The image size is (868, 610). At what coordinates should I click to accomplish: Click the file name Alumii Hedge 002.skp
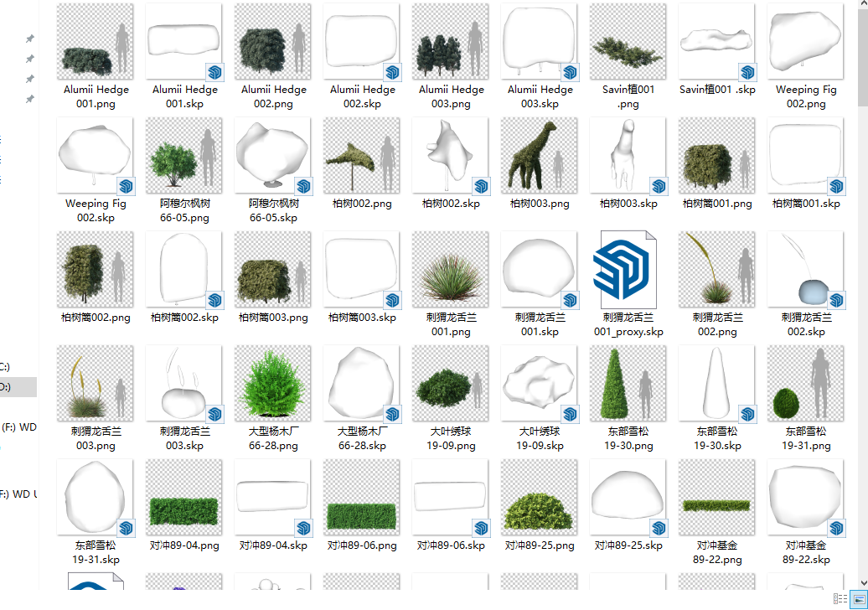tap(362, 96)
